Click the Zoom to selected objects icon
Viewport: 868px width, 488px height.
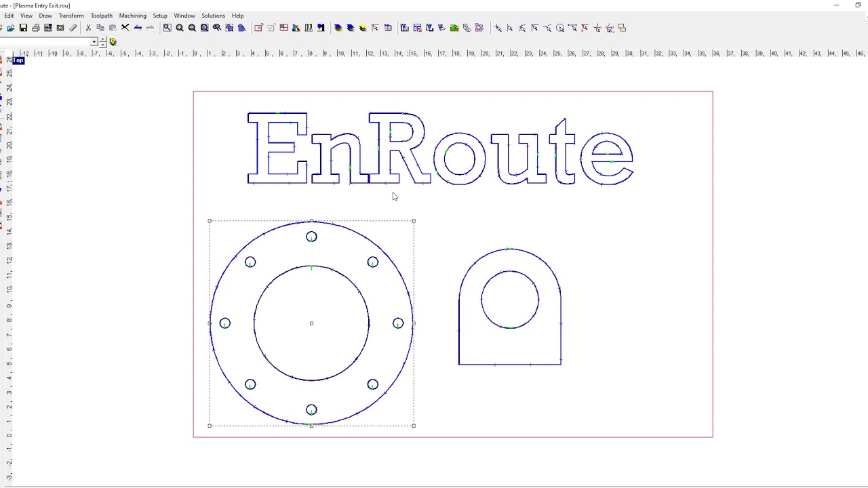(x=229, y=28)
